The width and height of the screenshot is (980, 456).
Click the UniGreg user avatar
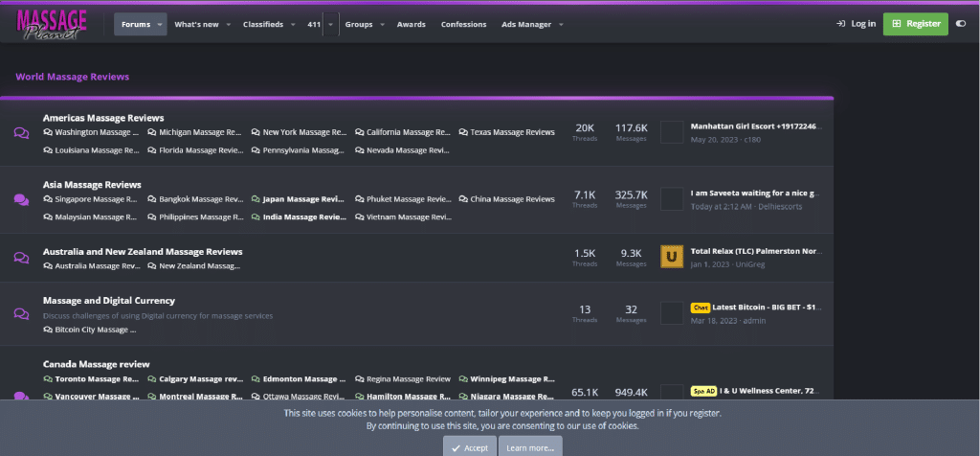(672, 257)
